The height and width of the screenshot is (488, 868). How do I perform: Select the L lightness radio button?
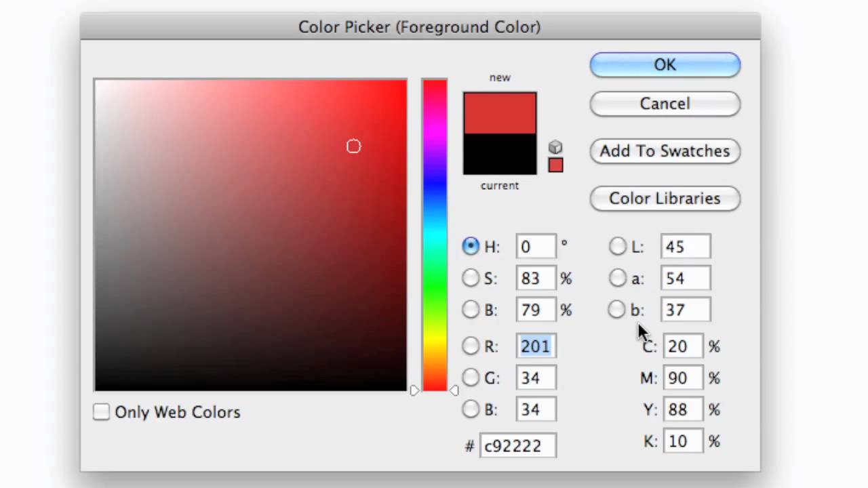click(x=617, y=246)
